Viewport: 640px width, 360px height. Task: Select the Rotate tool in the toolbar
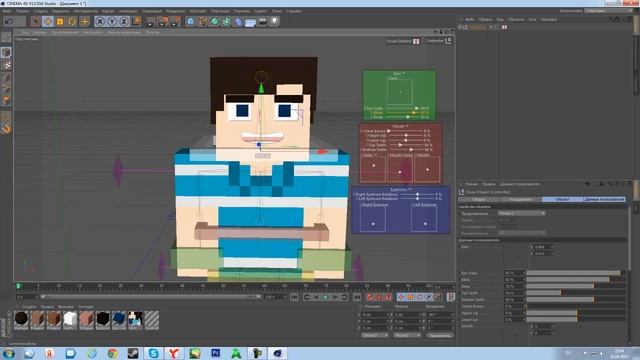click(72, 21)
